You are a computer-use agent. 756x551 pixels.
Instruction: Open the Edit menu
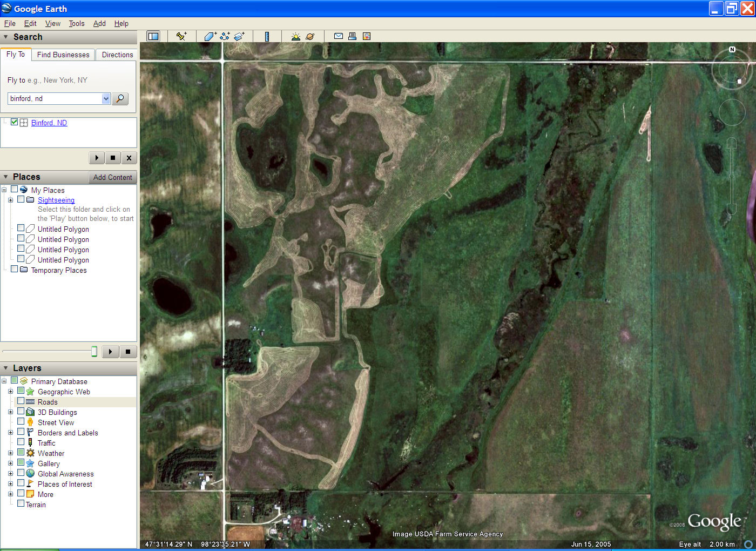(x=30, y=23)
